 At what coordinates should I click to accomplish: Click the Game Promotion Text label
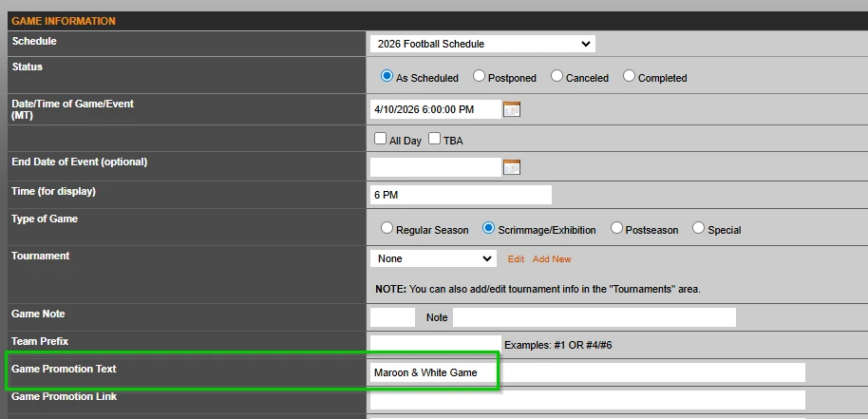click(x=65, y=369)
